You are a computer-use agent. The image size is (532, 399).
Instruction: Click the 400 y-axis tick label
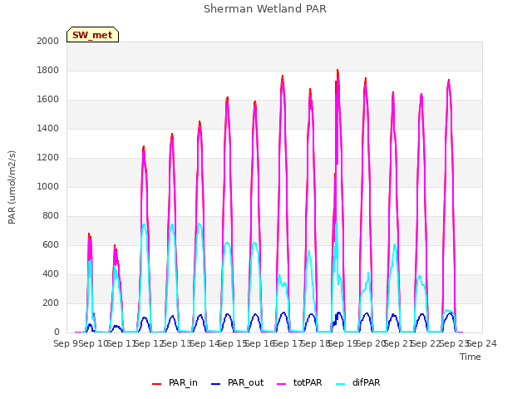click(51, 273)
